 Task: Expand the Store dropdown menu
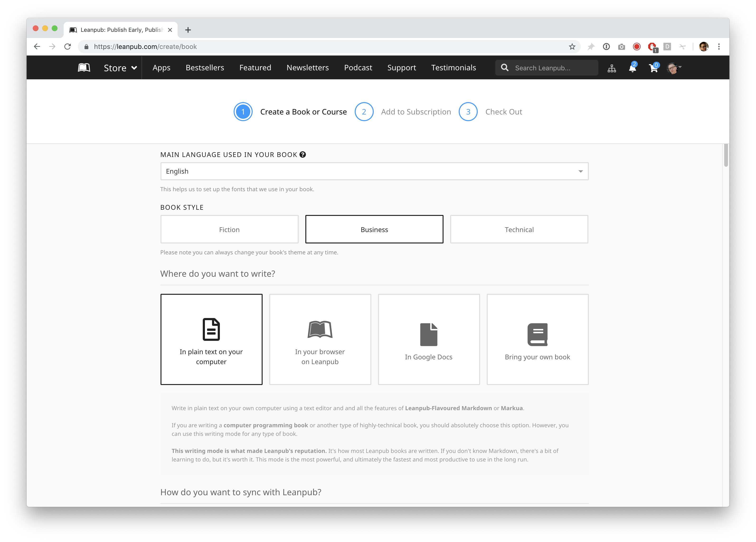click(x=120, y=68)
